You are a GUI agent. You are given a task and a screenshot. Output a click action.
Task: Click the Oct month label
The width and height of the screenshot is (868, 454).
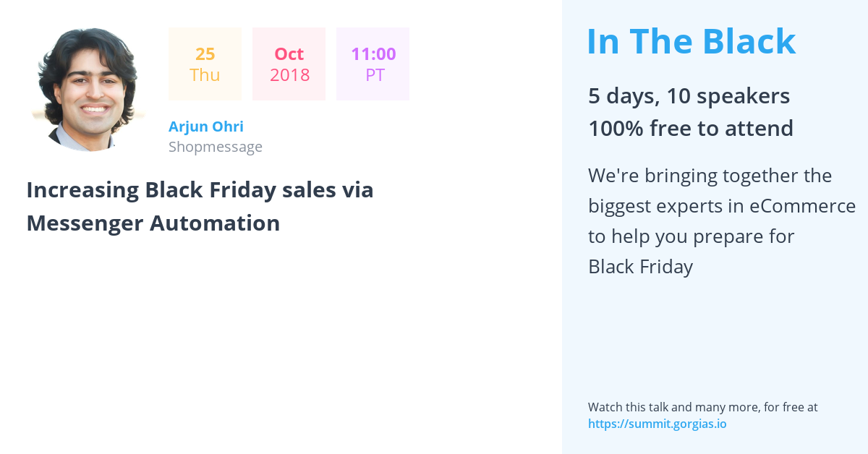pyautogui.click(x=289, y=54)
